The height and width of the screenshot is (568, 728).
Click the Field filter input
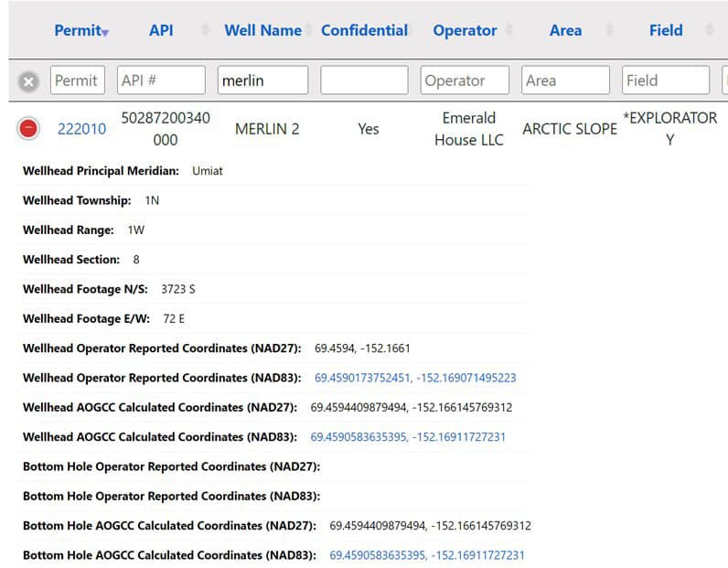665,80
